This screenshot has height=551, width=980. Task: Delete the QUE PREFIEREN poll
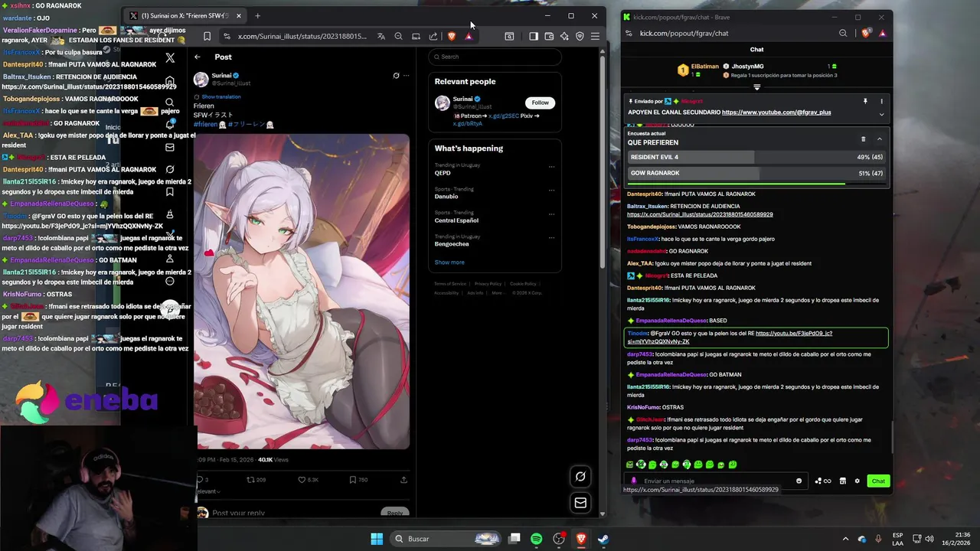click(x=863, y=139)
